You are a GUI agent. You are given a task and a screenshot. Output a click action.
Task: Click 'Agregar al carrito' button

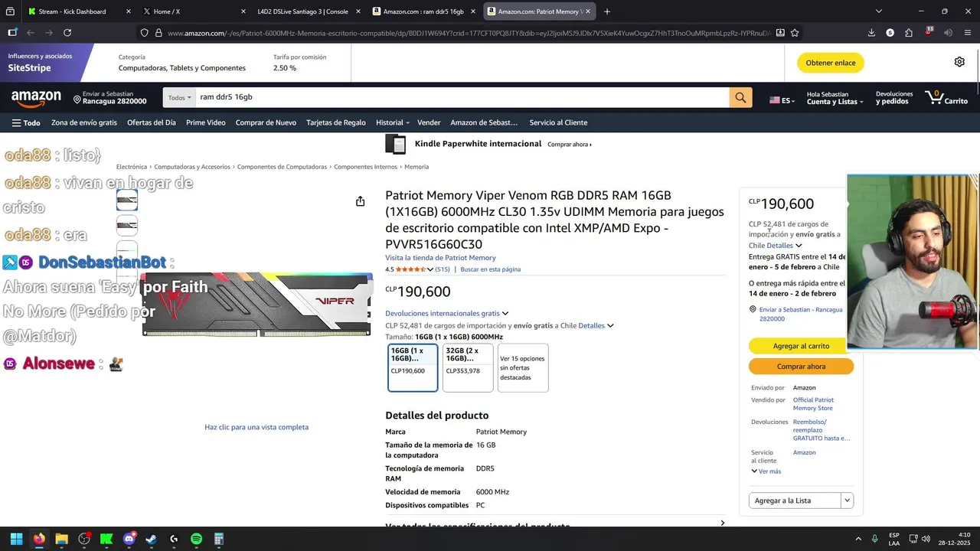coord(801,346)
